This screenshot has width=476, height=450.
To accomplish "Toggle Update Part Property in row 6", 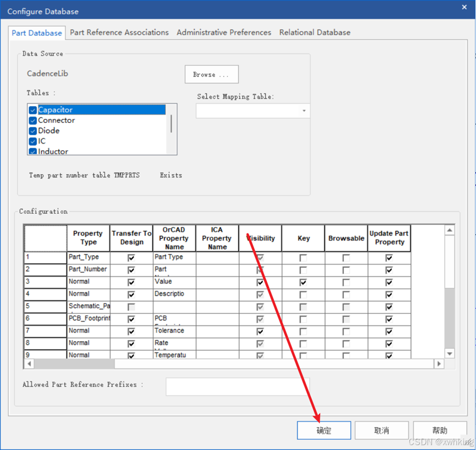I will pos(389,319).
